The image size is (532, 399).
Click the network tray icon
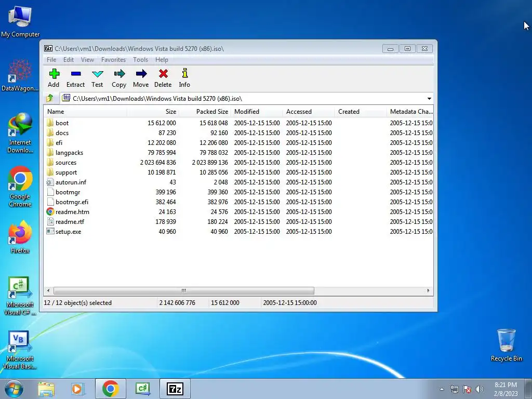[454, 390]
